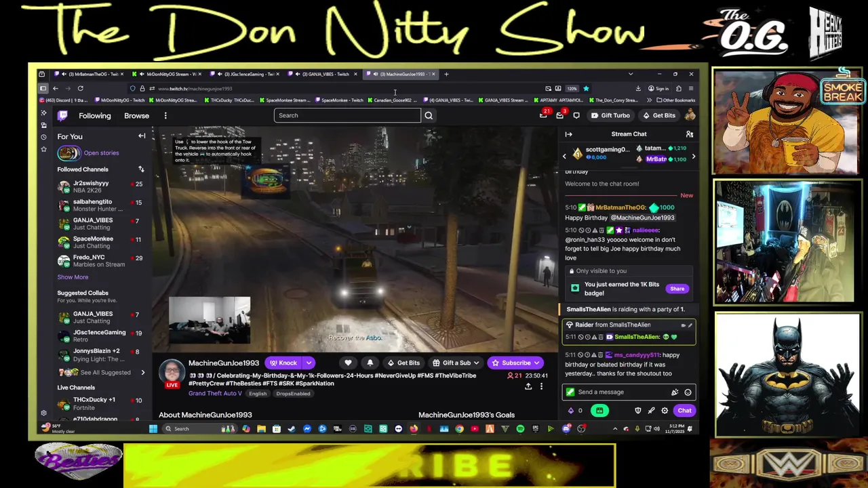Open the sidebar history clock icon
868x488 pixels.
(x=43, y=137)
